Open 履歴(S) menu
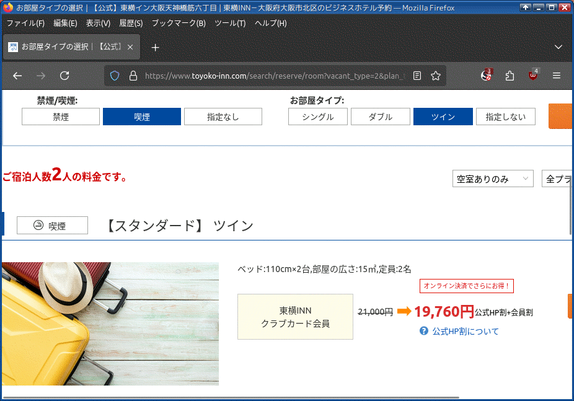This screenshot has height=401, width=574. (x=131, y=23)
